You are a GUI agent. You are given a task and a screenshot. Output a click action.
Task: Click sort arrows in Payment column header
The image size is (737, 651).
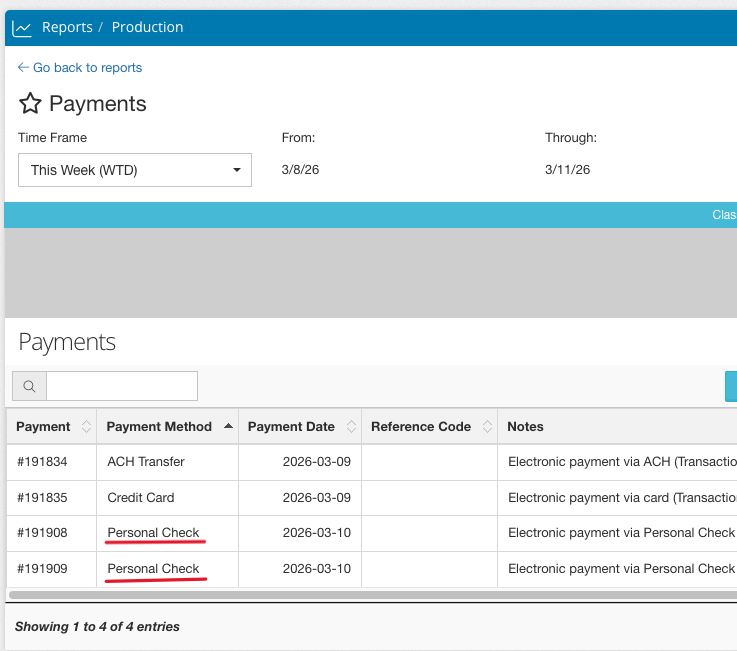86,427
